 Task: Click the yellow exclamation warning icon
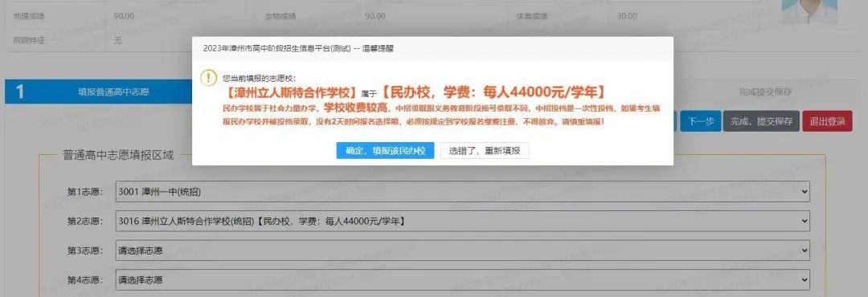[208, 78]
